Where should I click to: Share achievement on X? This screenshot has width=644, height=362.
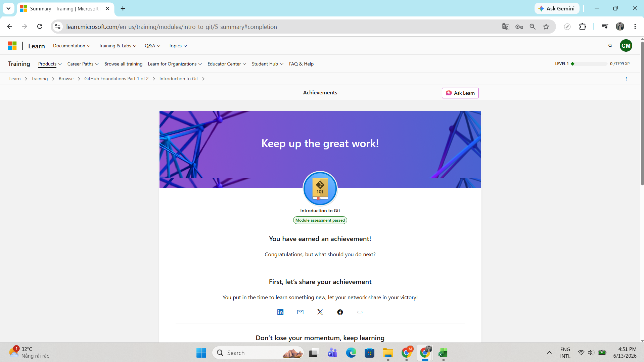[320, 312]
